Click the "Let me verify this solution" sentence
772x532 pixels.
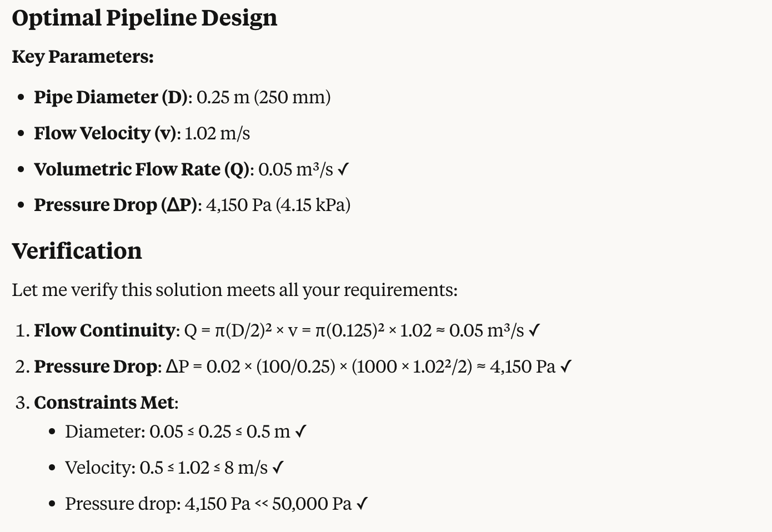coord(234,290)
